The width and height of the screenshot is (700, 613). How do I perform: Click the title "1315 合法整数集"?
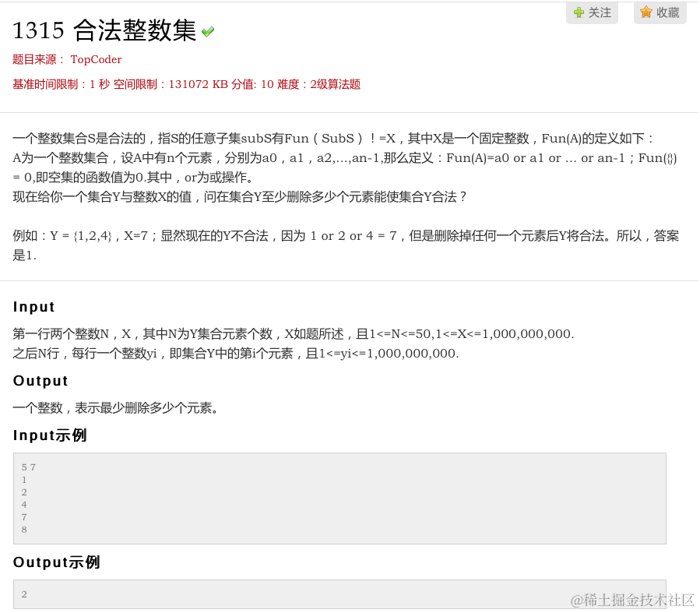click(104, 30)
